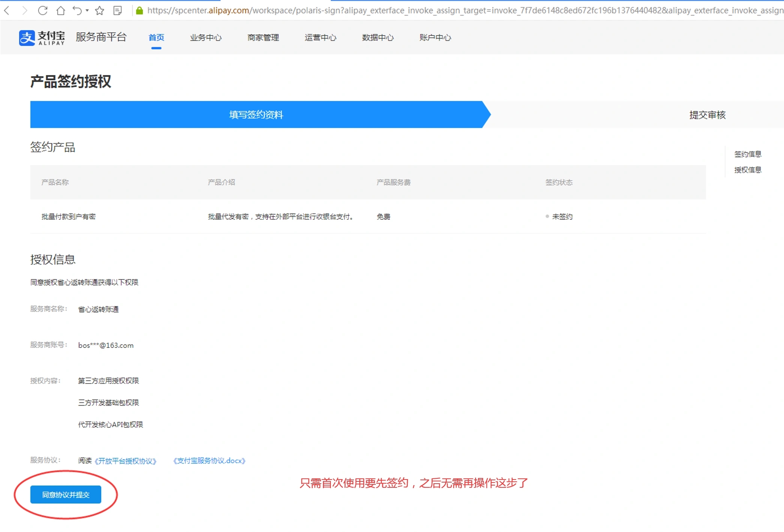Click the browser home icon
The width and height of the screenshot is (784, 532).
(60, 10)
